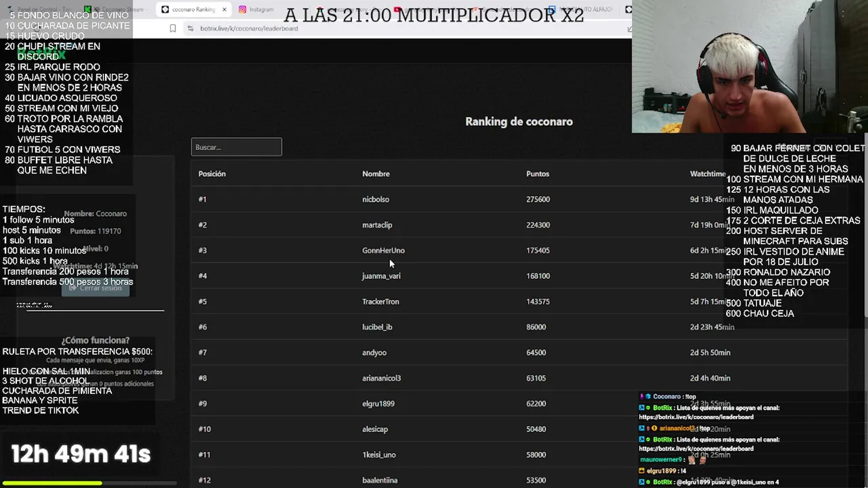
Task: Sort by the Posición column header
Action: (212, 174)
